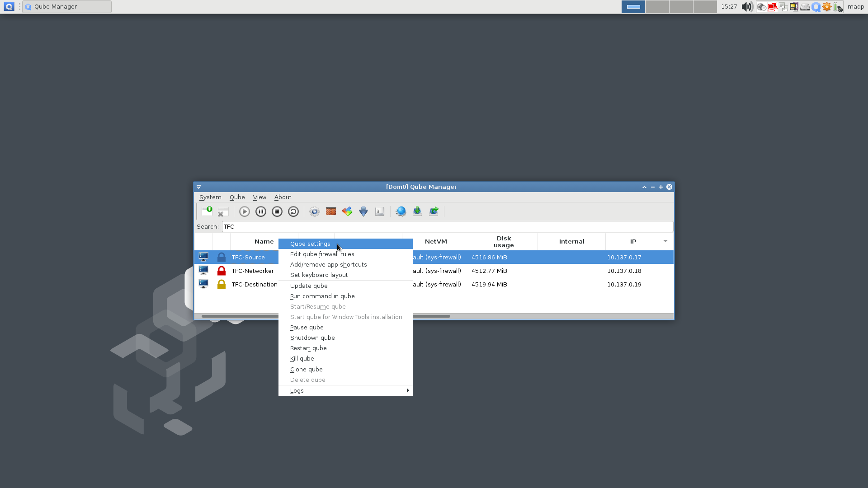Click the backup qubes download-tray icon

[417, 211]
